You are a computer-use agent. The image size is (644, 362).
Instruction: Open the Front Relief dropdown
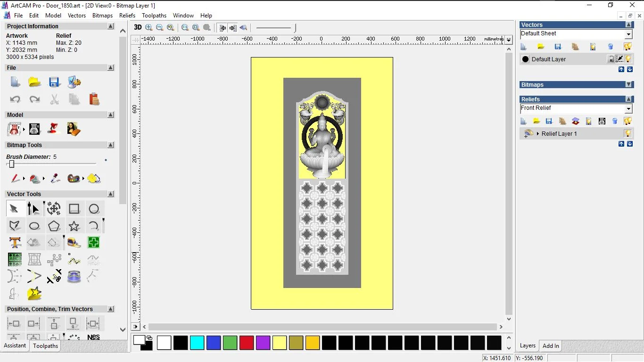(629, 108)
